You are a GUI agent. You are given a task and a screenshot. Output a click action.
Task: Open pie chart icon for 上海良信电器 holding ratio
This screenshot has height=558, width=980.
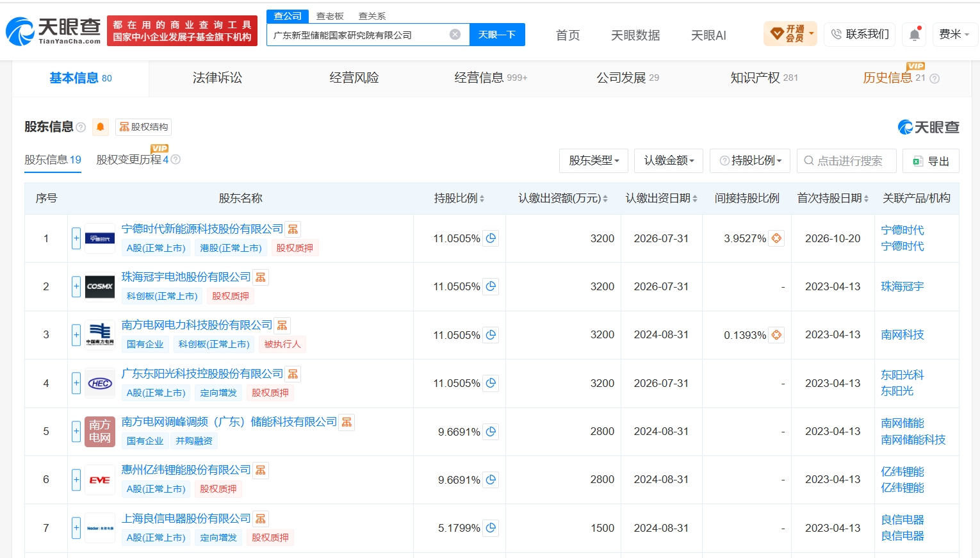point(491,528)
